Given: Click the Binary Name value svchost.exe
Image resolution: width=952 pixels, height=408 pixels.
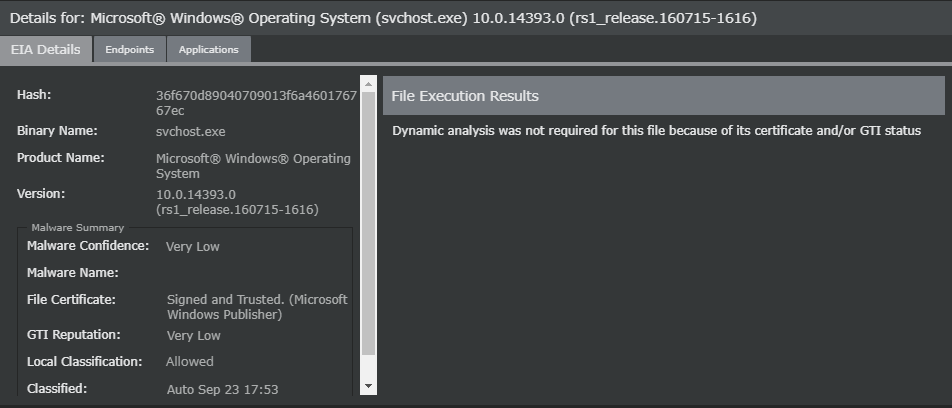Looking at the screenshot, I should pos(191,132).
